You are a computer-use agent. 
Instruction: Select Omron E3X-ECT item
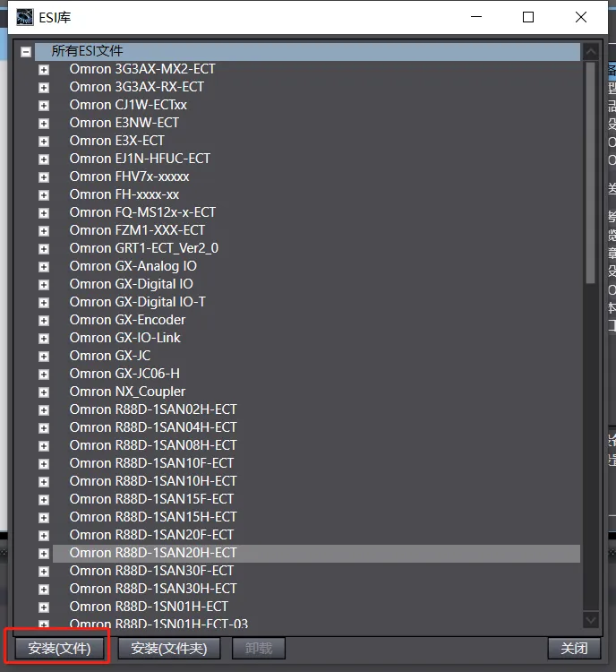coord(116,141)
